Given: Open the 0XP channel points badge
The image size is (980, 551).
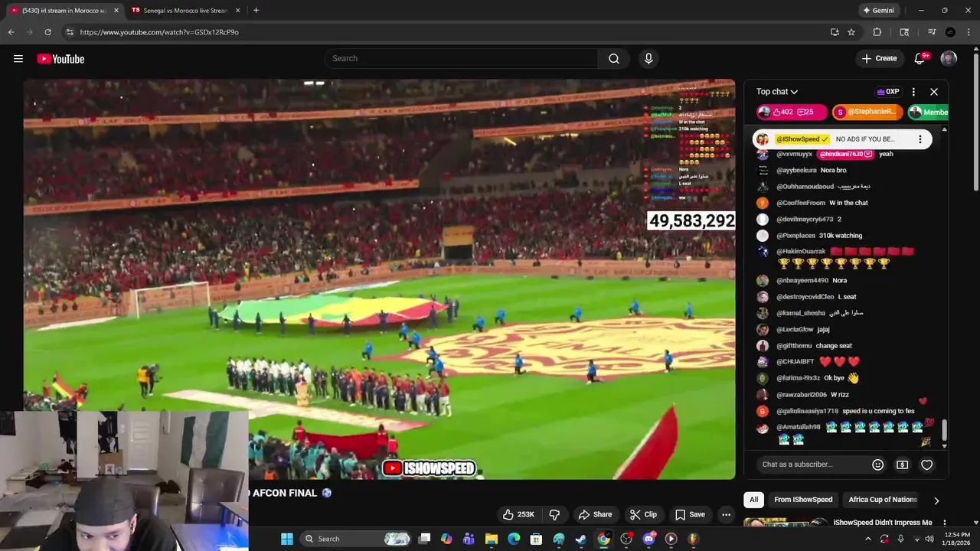Looking at the screenshot, I should (888, 92).
